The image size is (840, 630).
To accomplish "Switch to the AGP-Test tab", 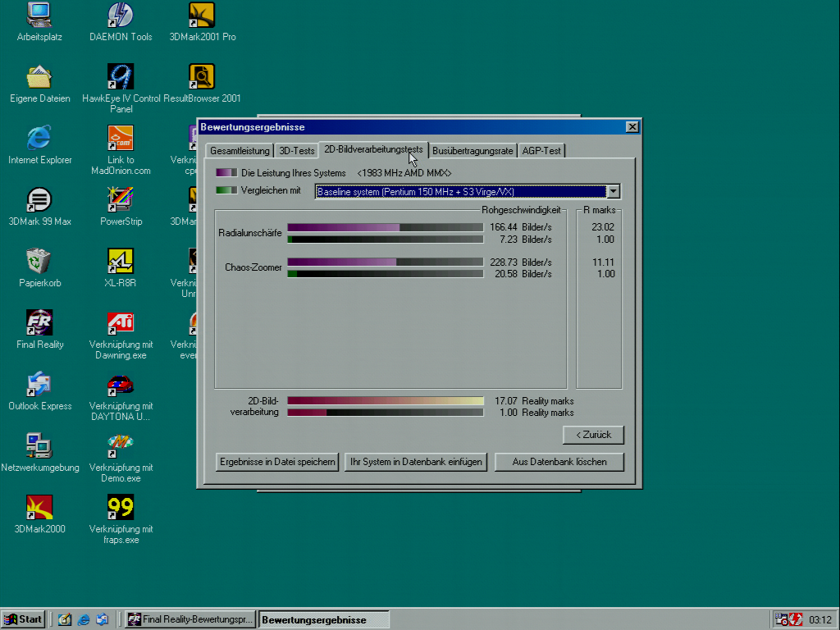I will 541,151.
